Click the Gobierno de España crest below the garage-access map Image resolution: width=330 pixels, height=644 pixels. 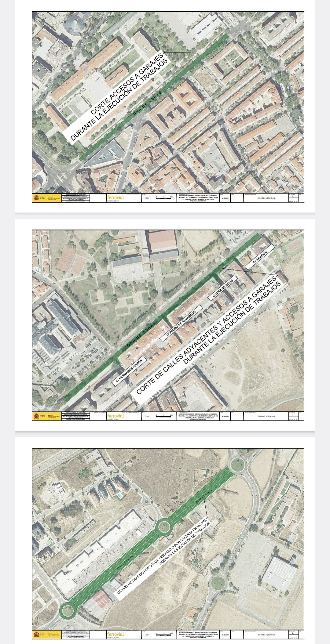coord(37,198)
